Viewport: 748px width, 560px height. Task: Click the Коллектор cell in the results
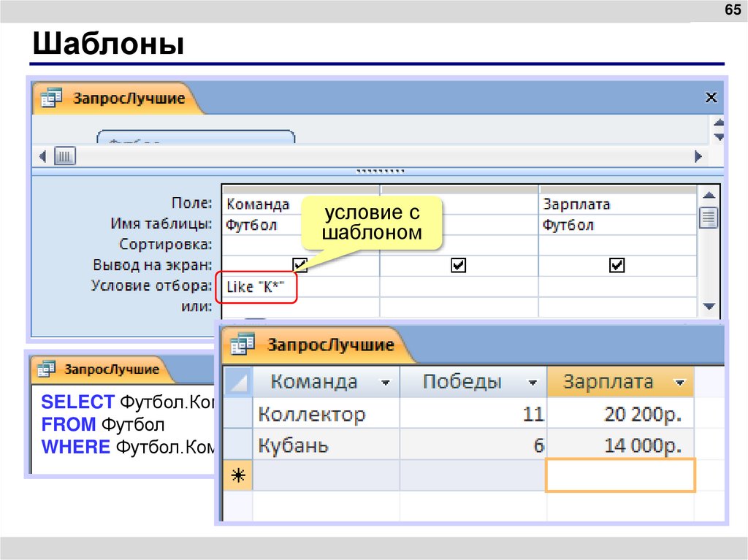click(x=326, y=413)
